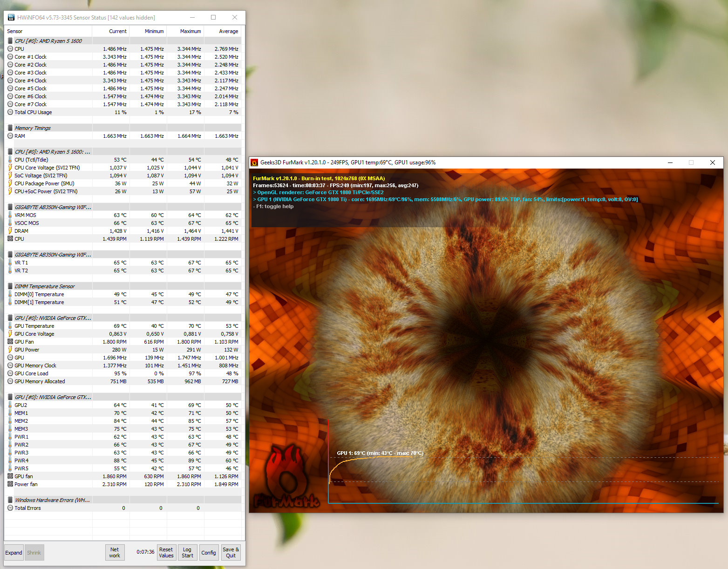Image resolution: width=728 pixels, height=569 pixels.
Task: Select the Core #3 Clock row
Action: tap(123, 73)
